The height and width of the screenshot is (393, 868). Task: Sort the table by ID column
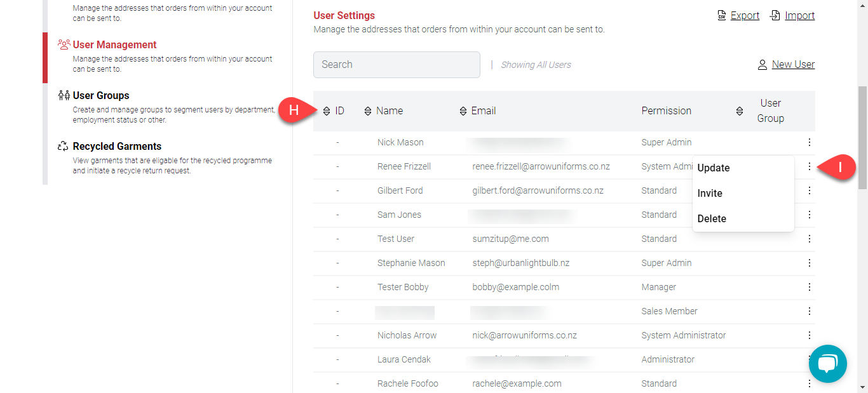pyautogui.click(x=327, y=111)
